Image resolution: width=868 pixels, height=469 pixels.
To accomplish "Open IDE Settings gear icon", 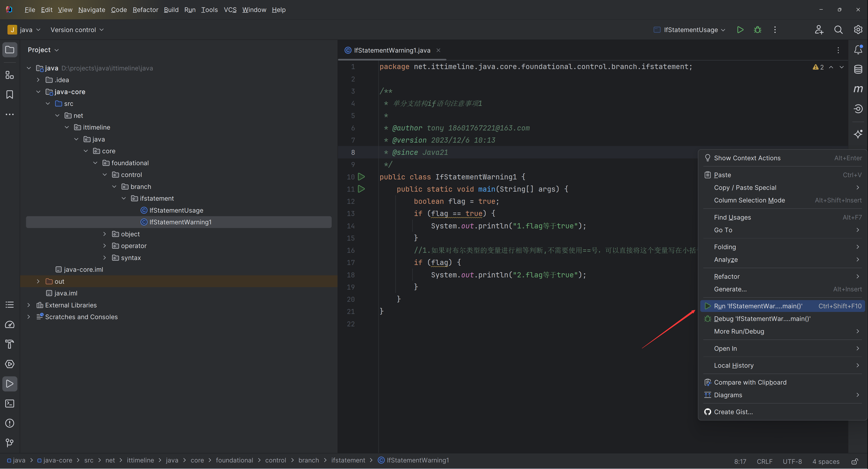I will tap(858, 30).
